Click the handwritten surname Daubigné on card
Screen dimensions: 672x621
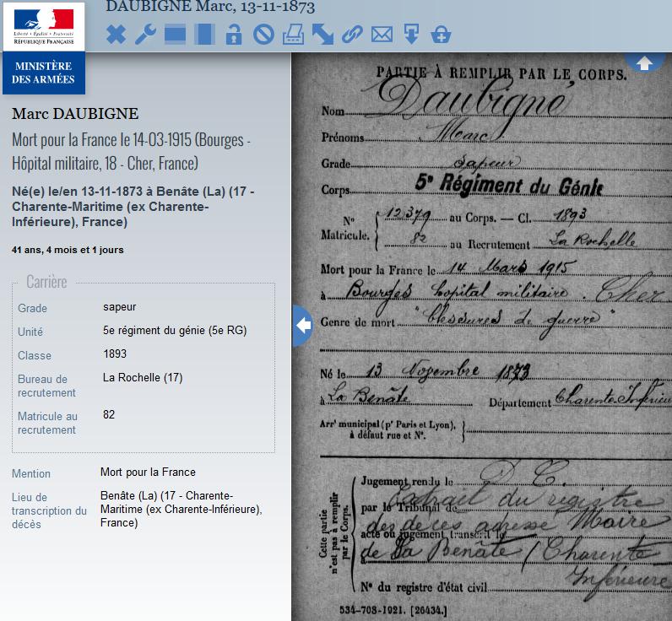click(471, 100)
